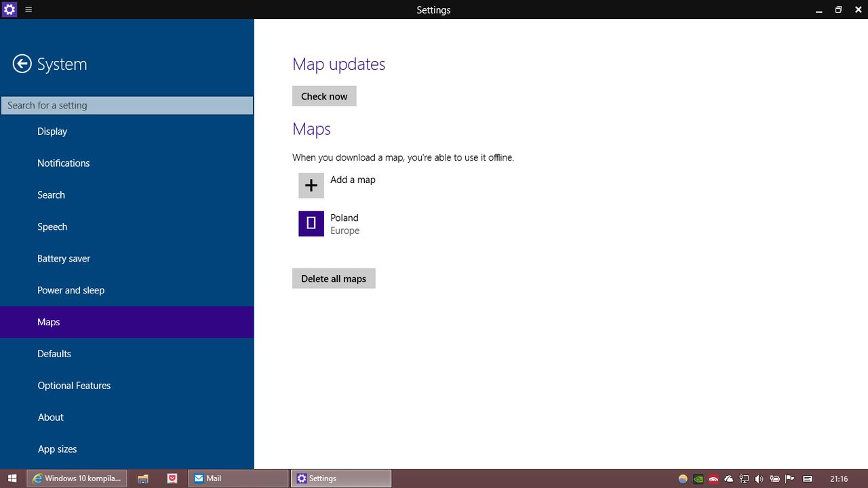Switch to Internet Explorer Windows 10 kompila... window
The image size is (868, 488).
click(x=77, y=479)
